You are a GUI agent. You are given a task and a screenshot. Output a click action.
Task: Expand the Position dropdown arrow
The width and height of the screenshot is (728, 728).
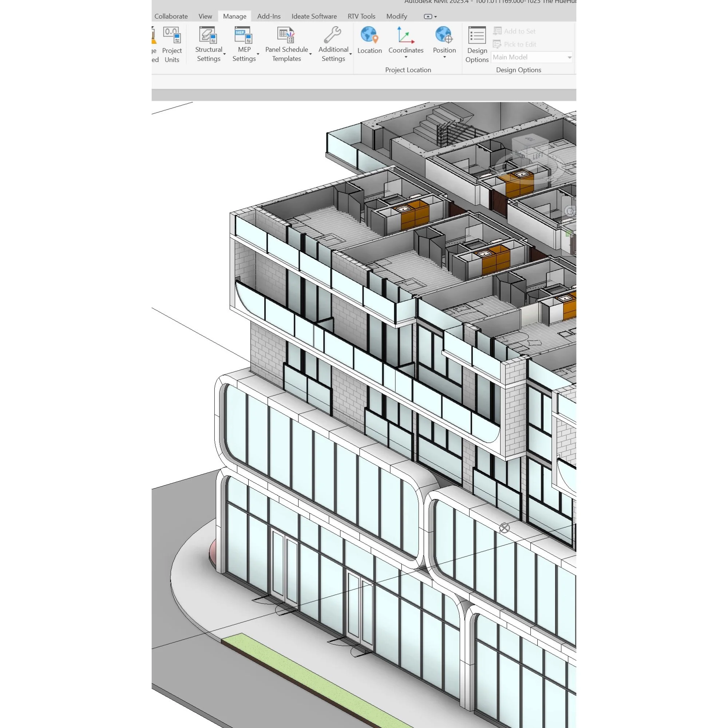point(444,57)
